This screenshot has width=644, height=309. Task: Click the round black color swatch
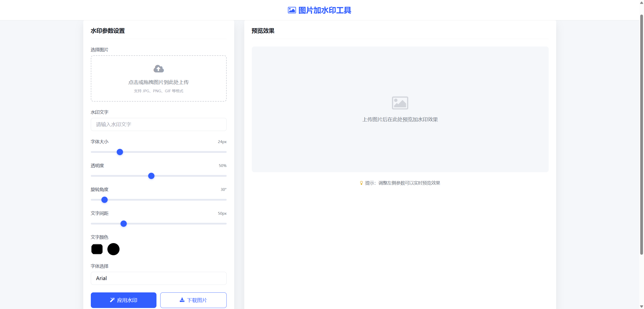113,249
